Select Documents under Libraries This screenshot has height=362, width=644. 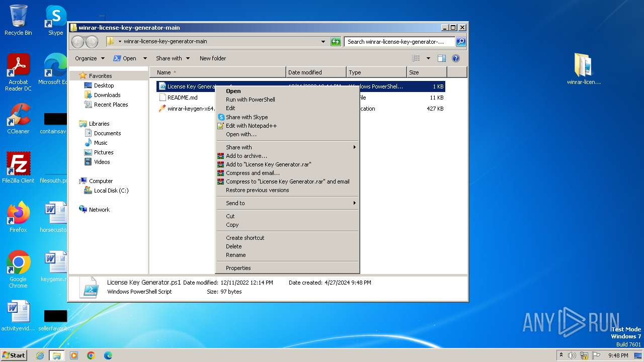coord(107,133)
